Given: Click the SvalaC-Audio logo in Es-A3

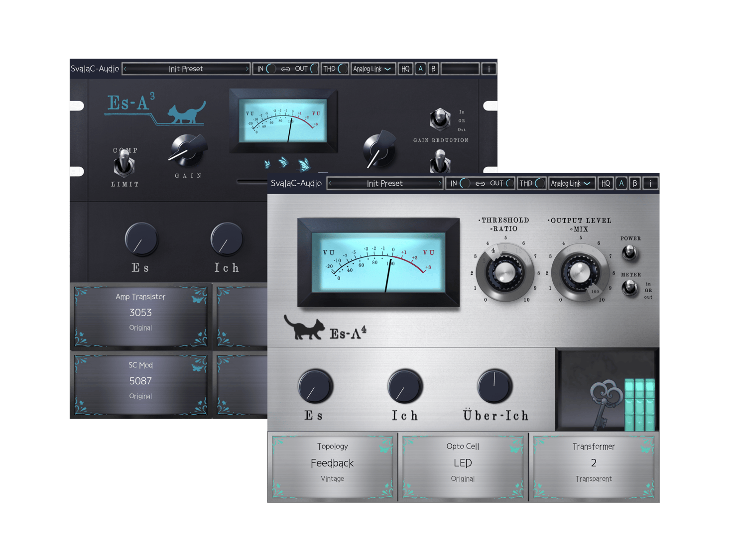Looking at the screenshot, I should click(95, 69).
